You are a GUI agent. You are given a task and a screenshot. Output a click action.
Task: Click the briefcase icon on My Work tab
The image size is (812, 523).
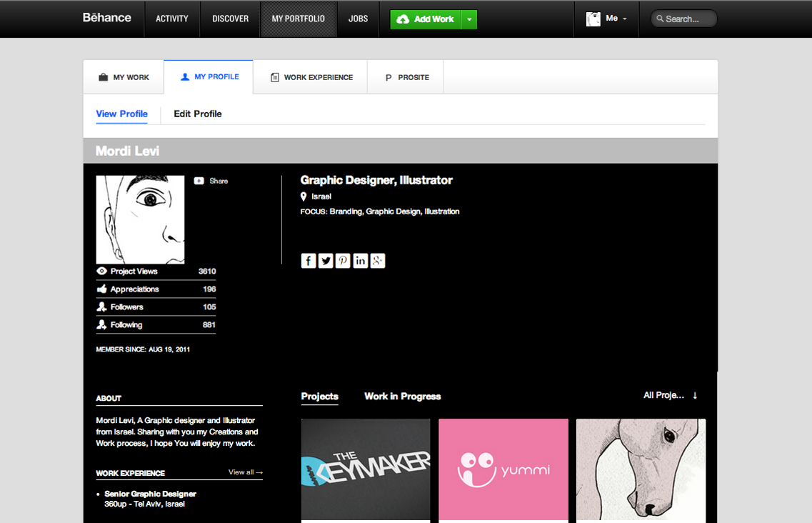(x=103, y=77)
